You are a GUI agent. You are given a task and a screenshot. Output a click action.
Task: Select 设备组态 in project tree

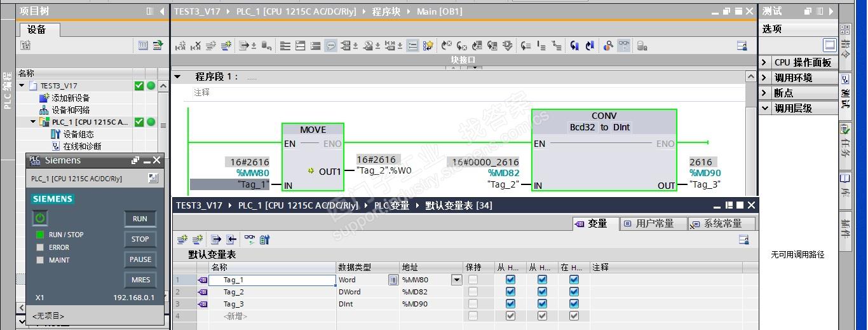(x=78, y=134)
